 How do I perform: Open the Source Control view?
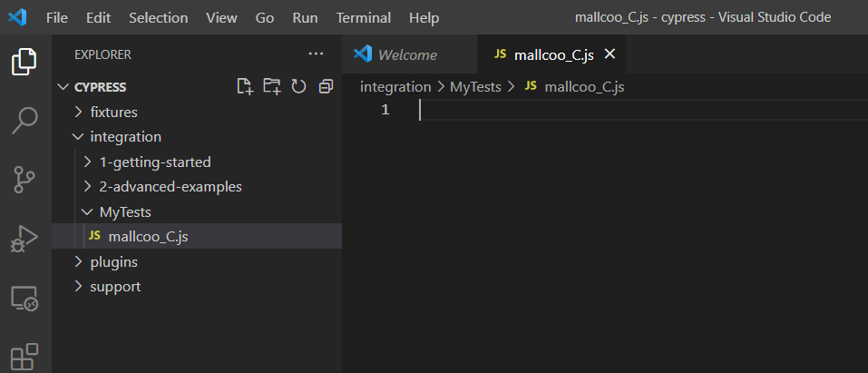24,179
